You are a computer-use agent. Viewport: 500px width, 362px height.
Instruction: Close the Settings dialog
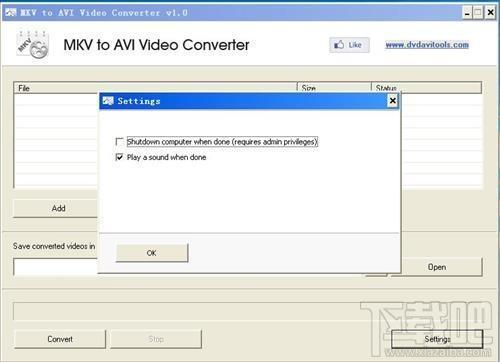point(393,101)
